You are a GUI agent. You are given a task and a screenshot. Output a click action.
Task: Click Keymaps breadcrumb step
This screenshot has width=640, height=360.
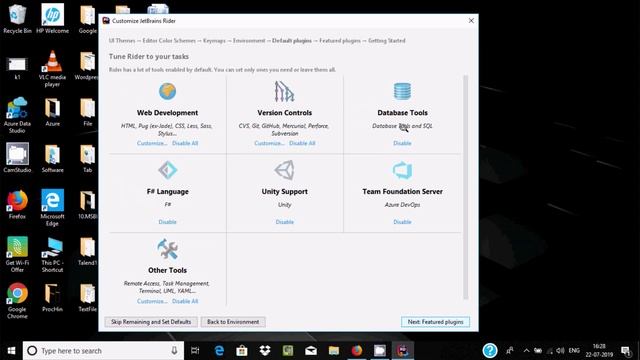pos(214,41)
